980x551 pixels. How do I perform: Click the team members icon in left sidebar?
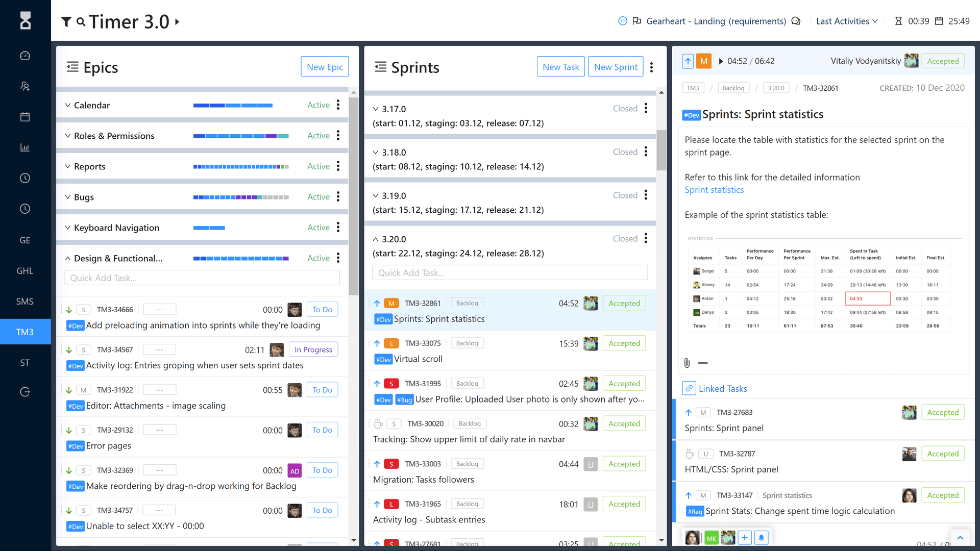click(25, 86)
